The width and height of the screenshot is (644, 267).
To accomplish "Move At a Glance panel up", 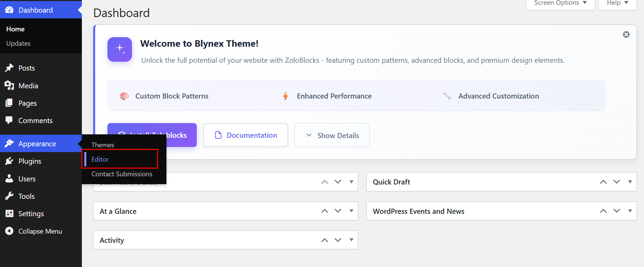I will click(x=325, y=211).
